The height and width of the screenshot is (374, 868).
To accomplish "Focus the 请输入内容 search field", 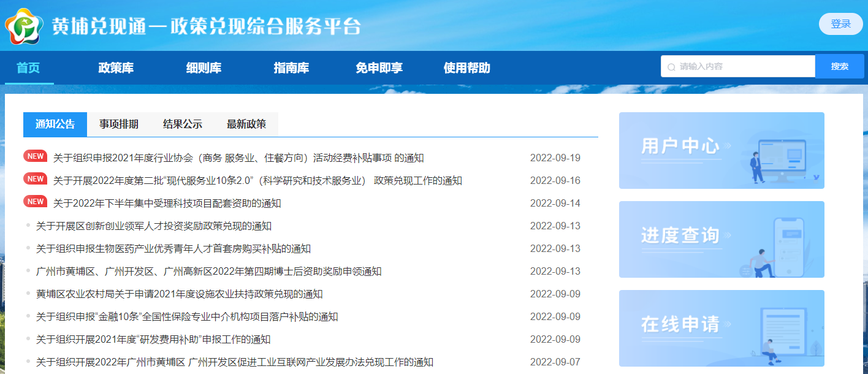I will click(x=743, y=66).
